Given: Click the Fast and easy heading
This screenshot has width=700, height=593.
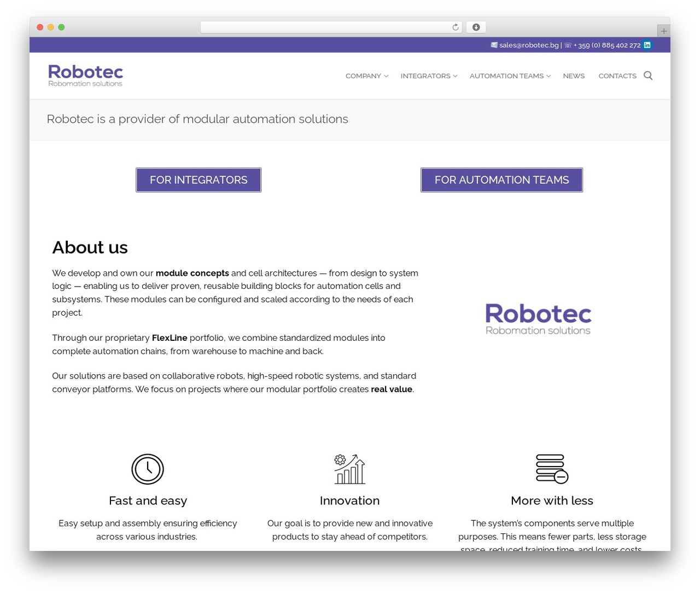Looking at the screenshot, I should click(148, 501).
